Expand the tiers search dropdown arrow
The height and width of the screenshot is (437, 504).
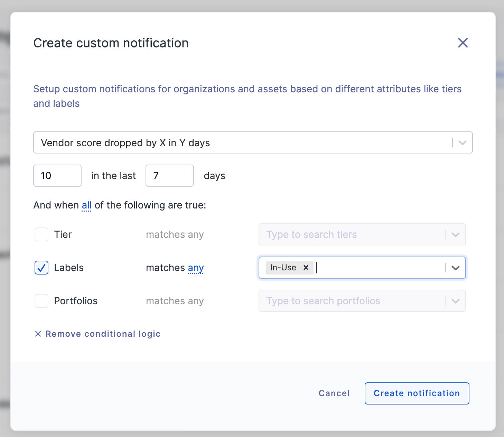click(x=456, y=234)
